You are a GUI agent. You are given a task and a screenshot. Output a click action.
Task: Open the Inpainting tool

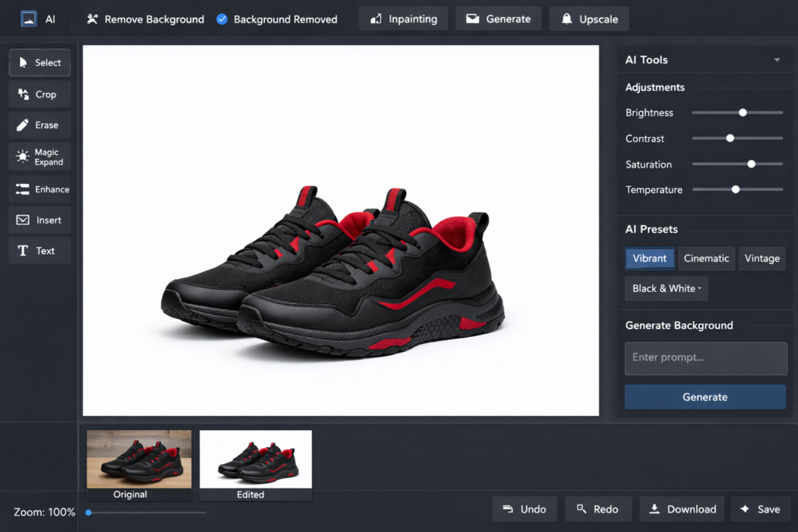pyautogui.click(x=403, y=18)
